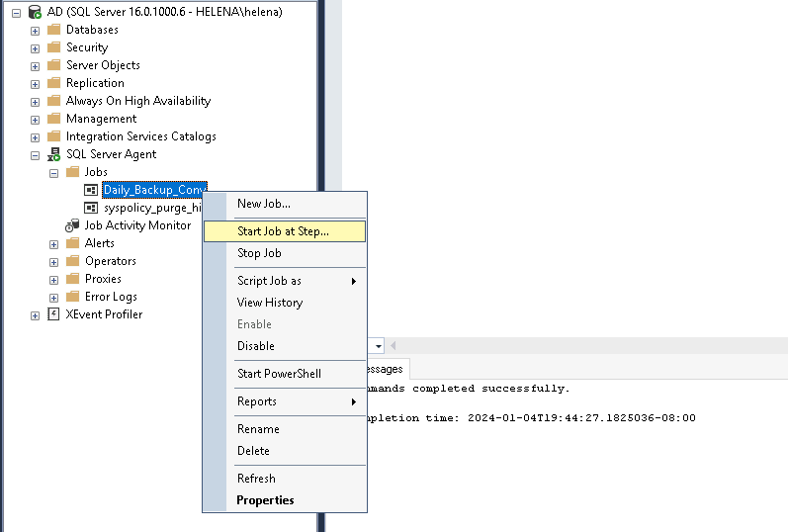Click the AD server node icon
788x532 pixels.
[36, 12]
